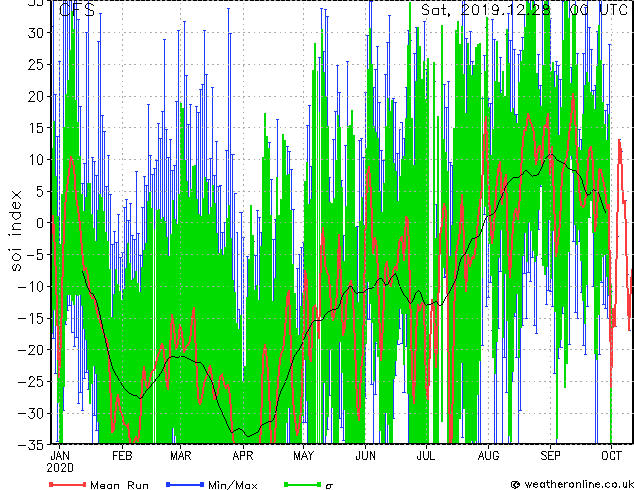Click the green sigma legend line

pos(303,484)
